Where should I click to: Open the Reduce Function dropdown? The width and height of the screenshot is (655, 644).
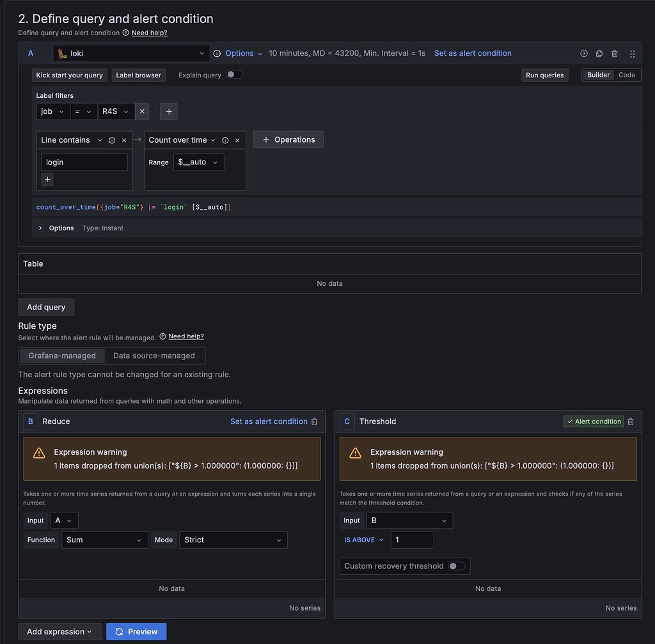pos(104,540)
